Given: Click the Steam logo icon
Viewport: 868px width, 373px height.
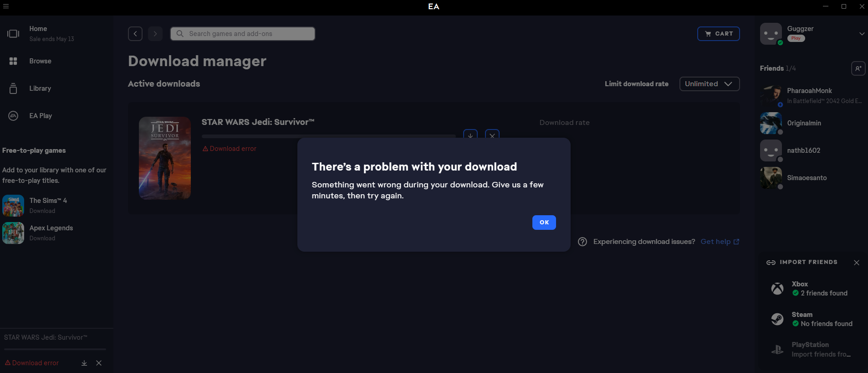Looking at the screenshot, I should point(777,319).
